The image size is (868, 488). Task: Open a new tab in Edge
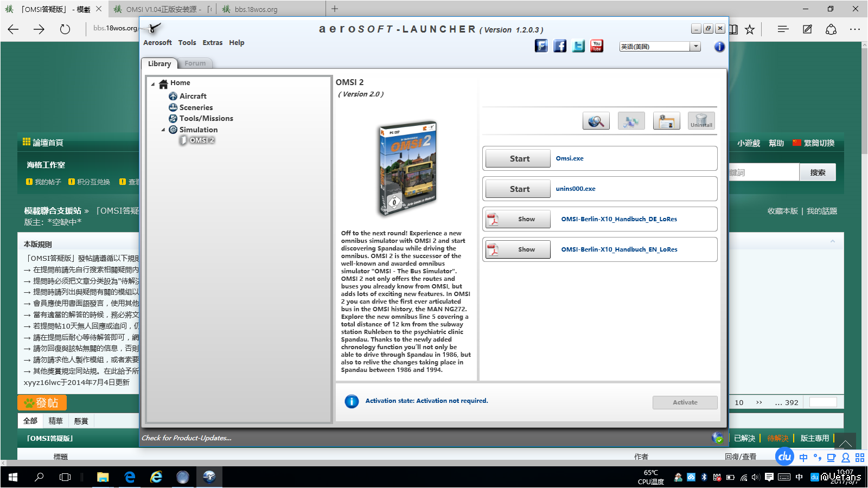(x=335, y=9)
